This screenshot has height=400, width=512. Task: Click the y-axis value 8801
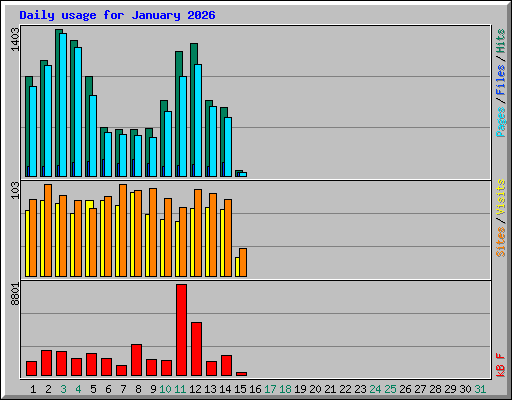pyautogui.click(x=15, y=294)
